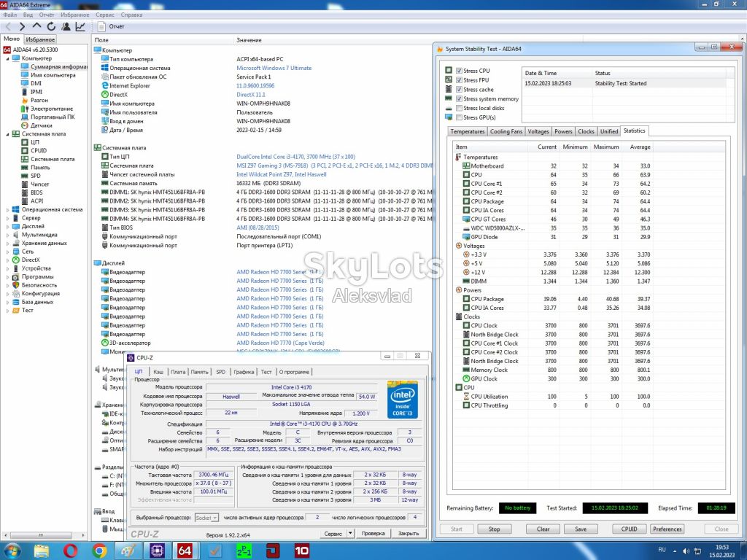Select Разгон item in the tree
747x560 pixels.
(39, 100)
